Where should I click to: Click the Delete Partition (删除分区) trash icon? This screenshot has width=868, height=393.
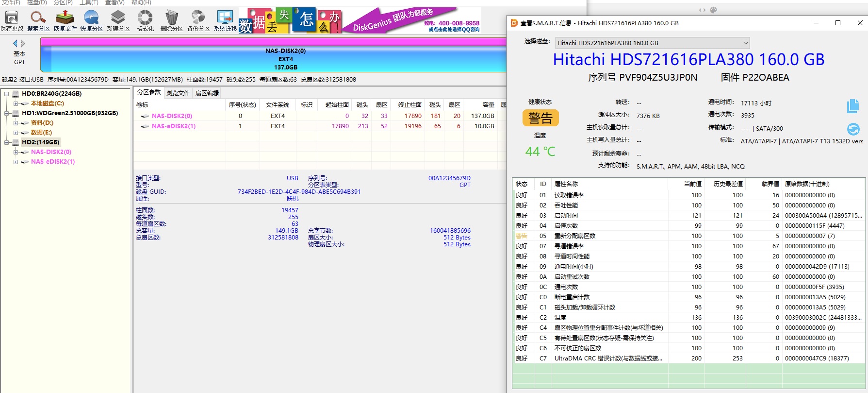click(172, 21)
